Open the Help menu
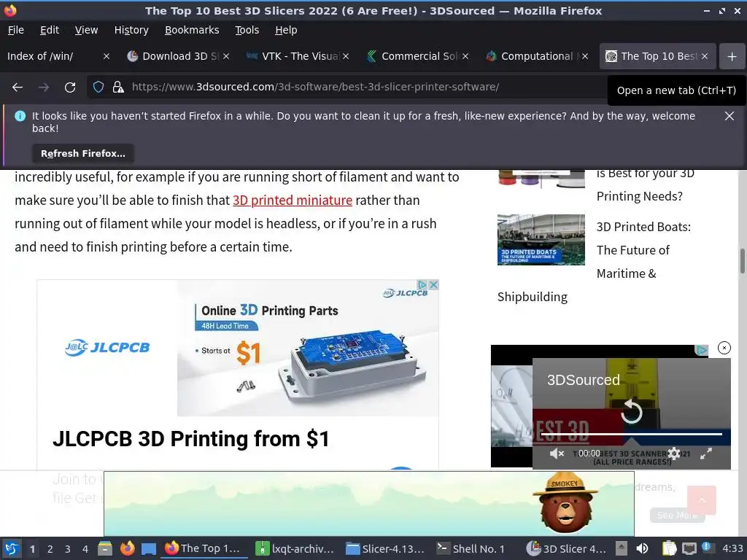 286,30
